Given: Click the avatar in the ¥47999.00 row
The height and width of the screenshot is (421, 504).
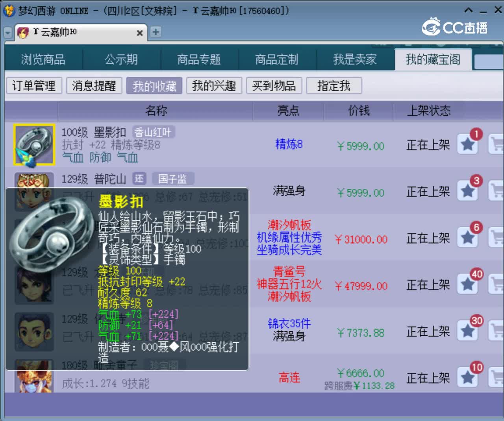Looking at the screenshot, I should pyautogui.click(x=34, y=285).
